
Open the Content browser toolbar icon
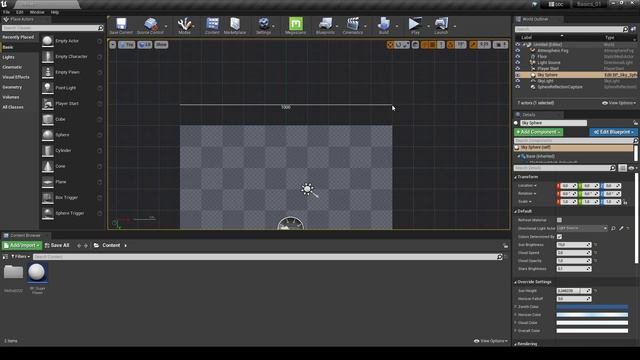(212, 24)
